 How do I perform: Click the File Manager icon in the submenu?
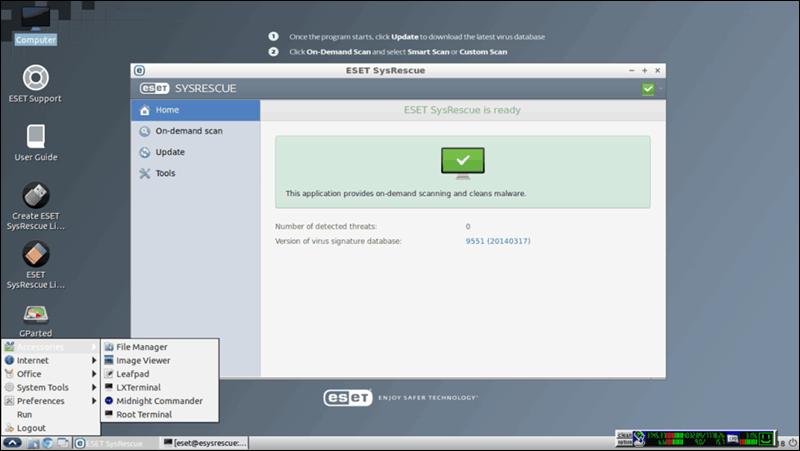pos(109,347)
